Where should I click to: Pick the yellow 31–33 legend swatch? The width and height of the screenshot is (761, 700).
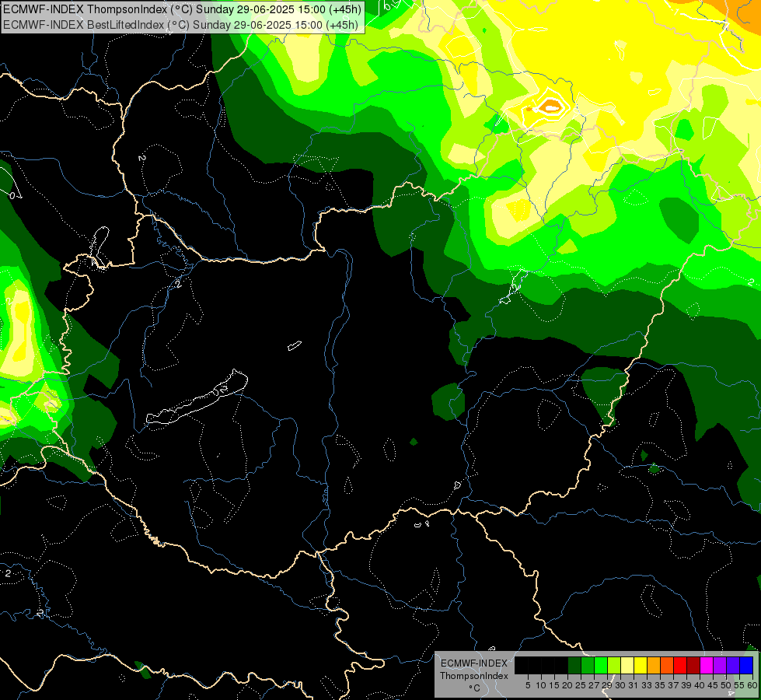[x=641, y=665]
